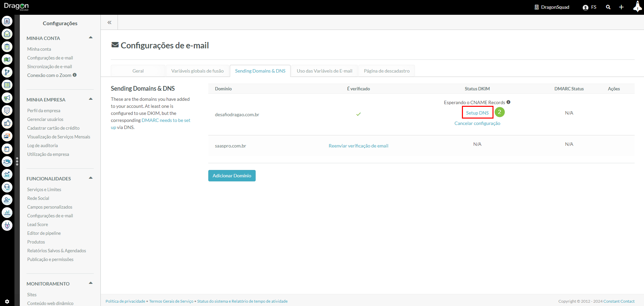The image size is (644, 306).
Task: Click info icon next to CNAME Records
Action: coord(508,102)
